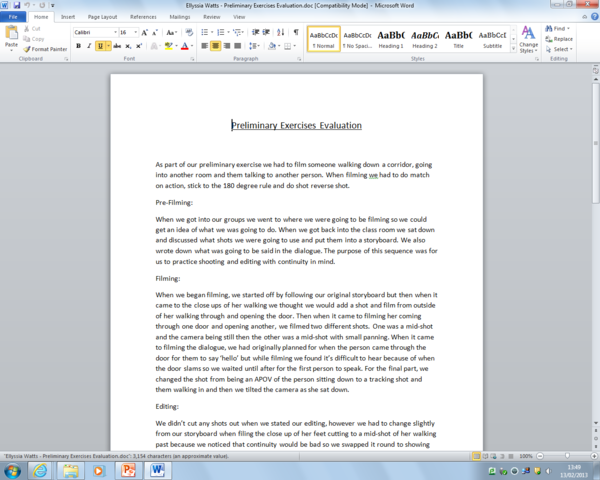The height and width of the screenshot is (480, 600).
Task: Click the Shading paint bucket icon
Action: pos(272,46)
